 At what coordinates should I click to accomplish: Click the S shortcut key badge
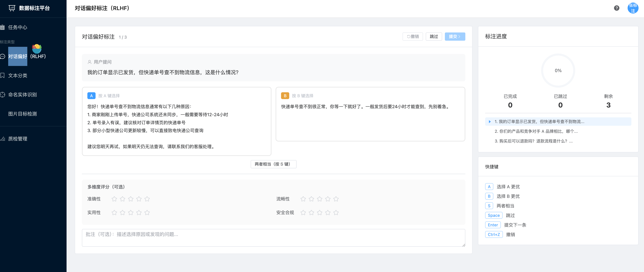[489, 206]
